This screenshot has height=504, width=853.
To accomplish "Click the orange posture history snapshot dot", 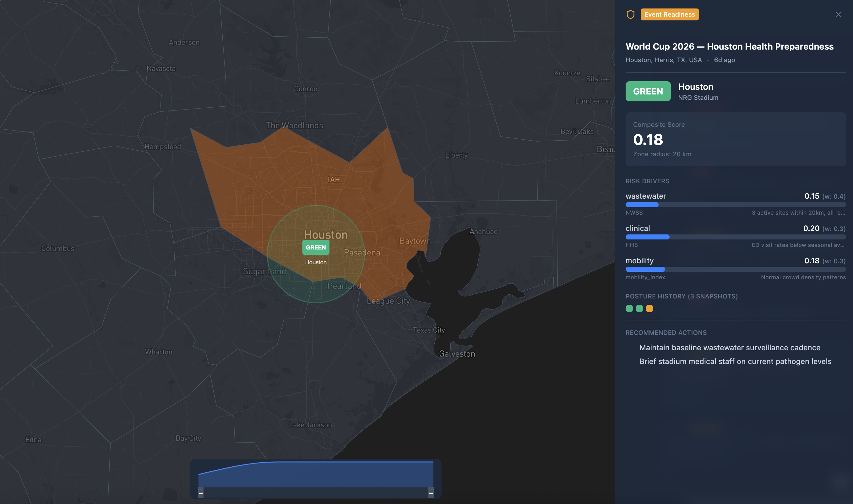I will coord(650,308).
